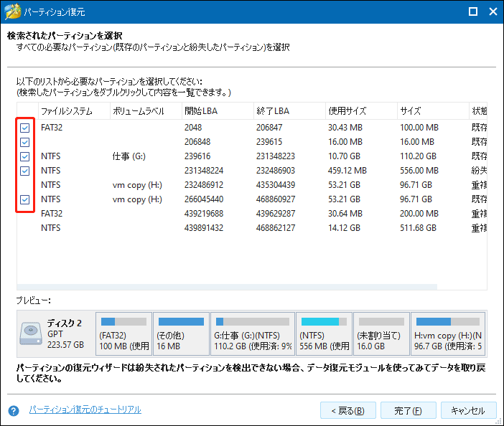Click the キャンセル cancel button
The height and width of the screenshot is (426, 504).
[x=468, y=411]
